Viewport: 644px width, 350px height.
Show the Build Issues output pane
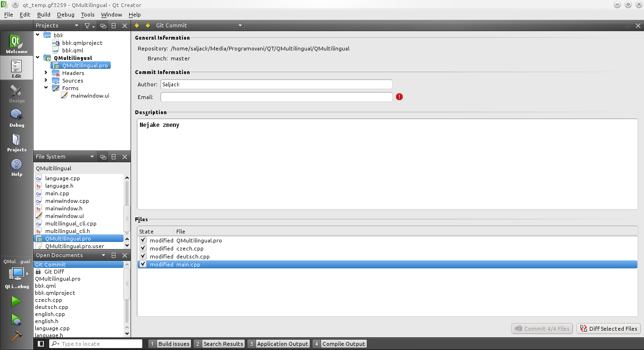[170, 344]
